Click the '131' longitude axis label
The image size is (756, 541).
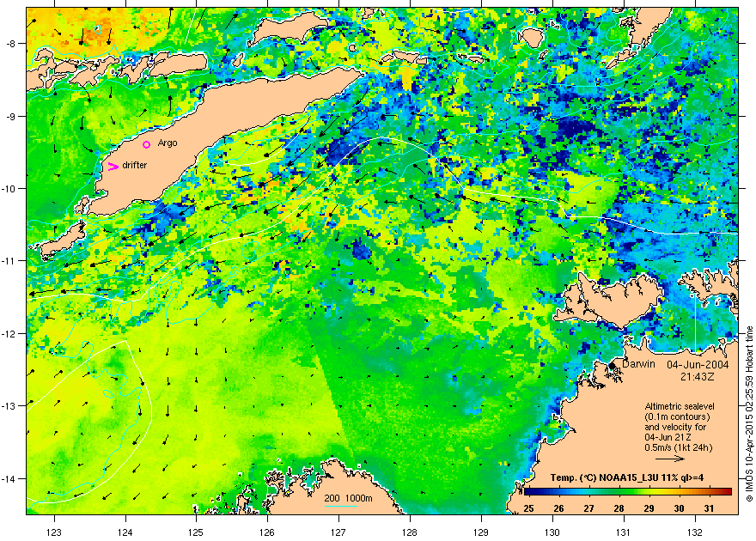pyautogui.click(x=624, y=532)
